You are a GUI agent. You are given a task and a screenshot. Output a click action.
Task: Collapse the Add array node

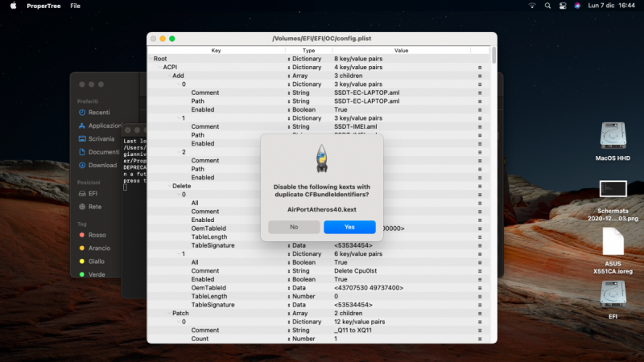[169, 76]
